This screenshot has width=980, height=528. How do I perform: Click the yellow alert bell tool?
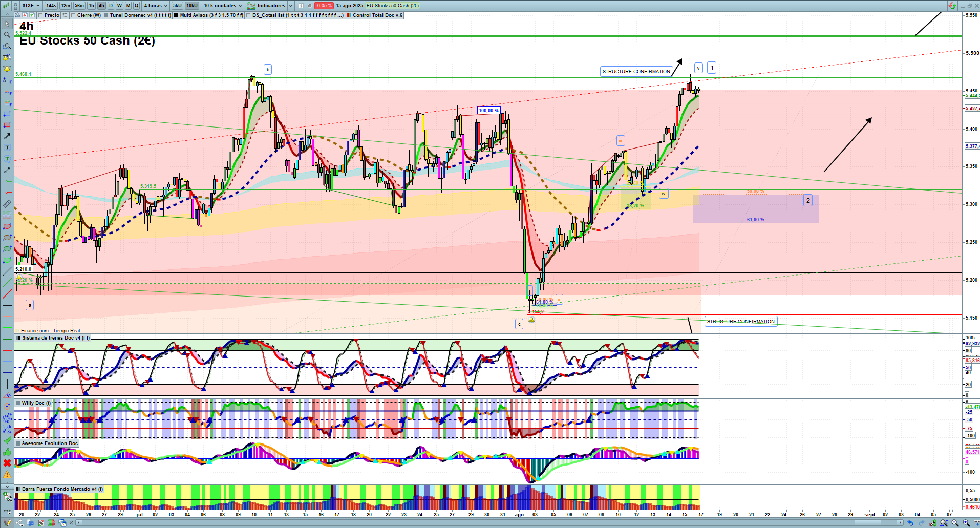coord(7,69)
